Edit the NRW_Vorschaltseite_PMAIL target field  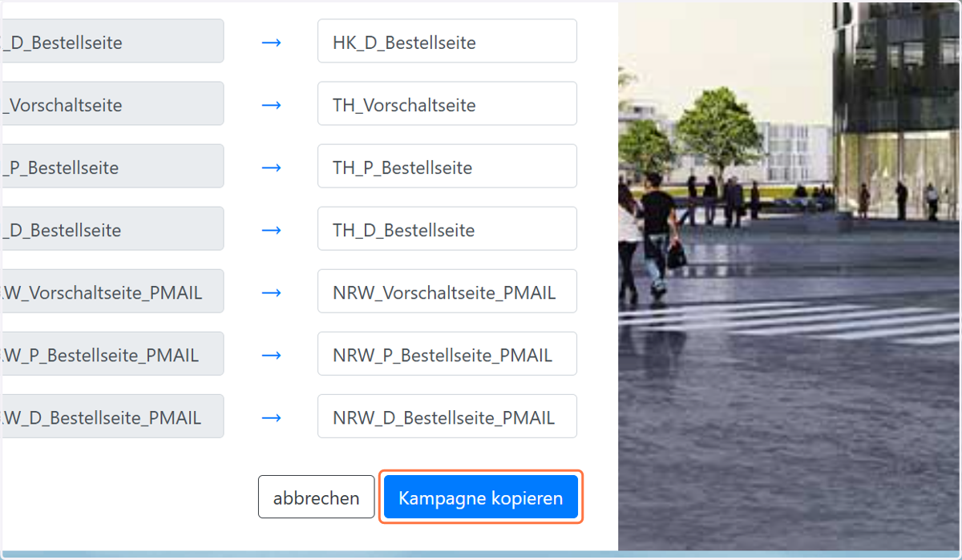tap(447, 292)
